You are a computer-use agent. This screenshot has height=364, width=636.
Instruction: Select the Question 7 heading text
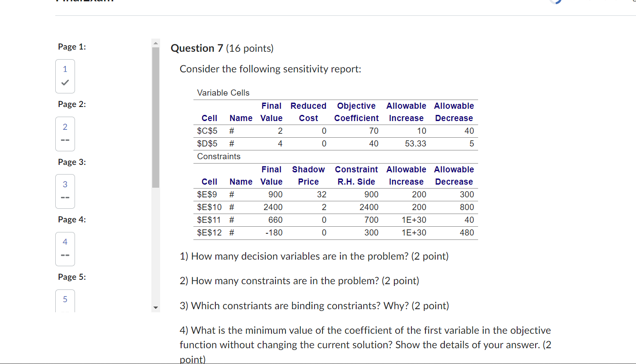(197, 48)
